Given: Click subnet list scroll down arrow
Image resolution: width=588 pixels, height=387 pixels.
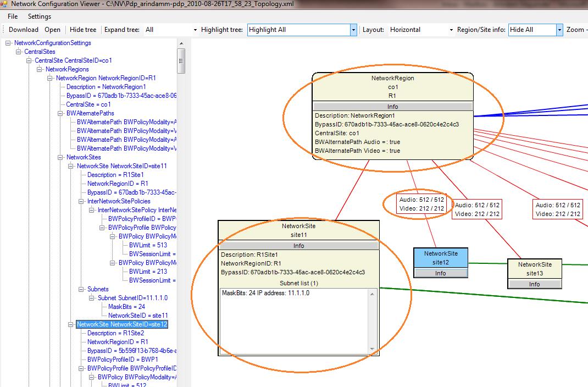Looking at the screenshot, I should tap(372, 349).
